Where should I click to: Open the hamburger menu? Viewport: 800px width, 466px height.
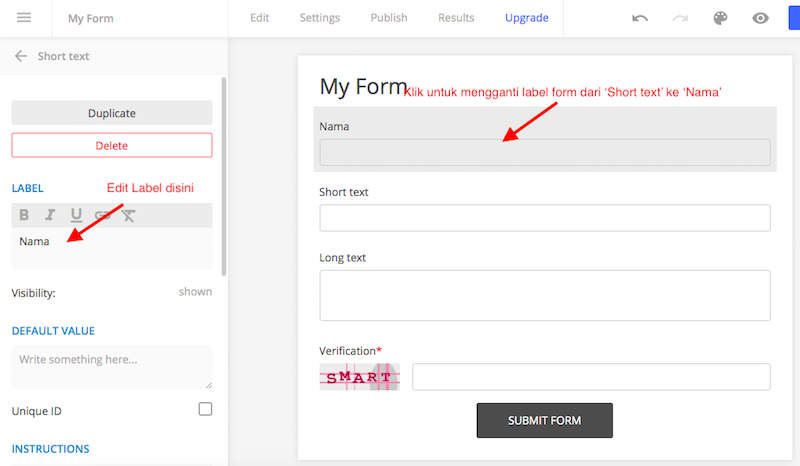pyautogui.click(x=24, y=18)
